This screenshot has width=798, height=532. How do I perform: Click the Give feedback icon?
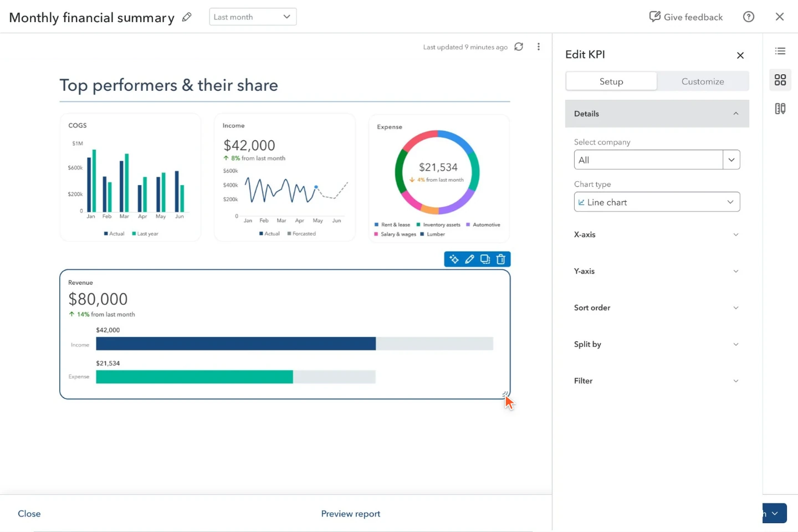[x=655, y=17]
